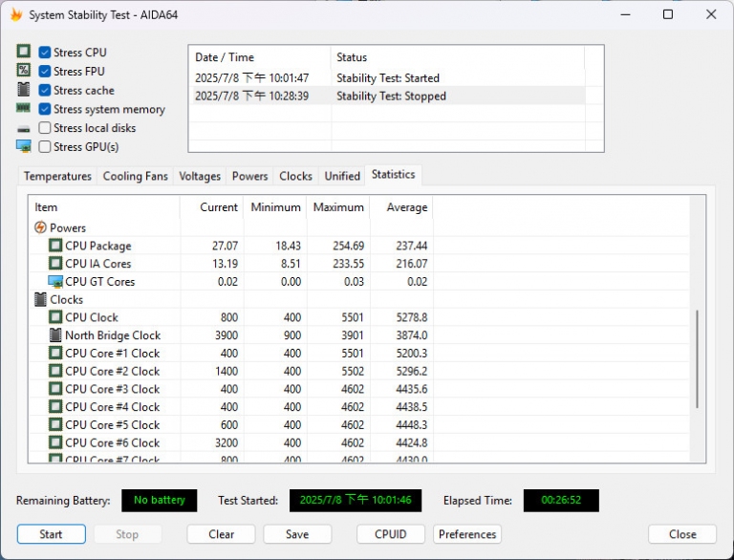Disable the Stress cache checkbox
Screen dimensions: 734x560
click(45, 90)
